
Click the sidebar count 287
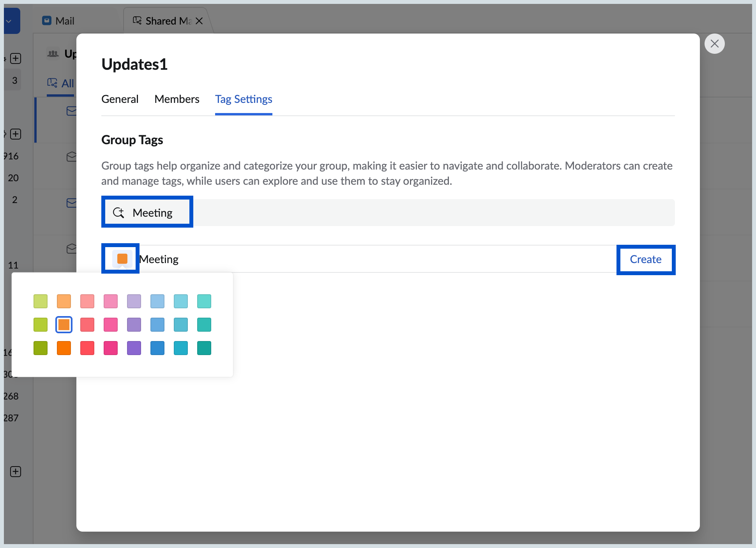tap(11, 418)
